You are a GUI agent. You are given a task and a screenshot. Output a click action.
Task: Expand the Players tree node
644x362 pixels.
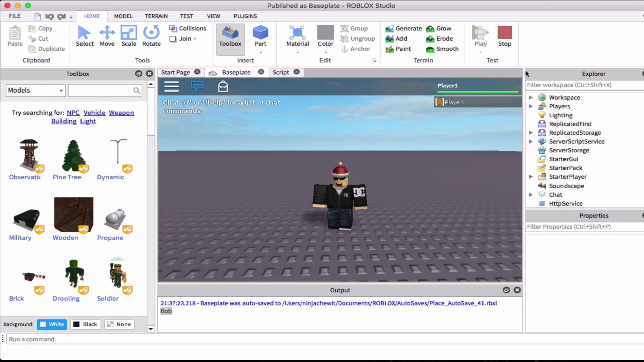coord(531,106)
